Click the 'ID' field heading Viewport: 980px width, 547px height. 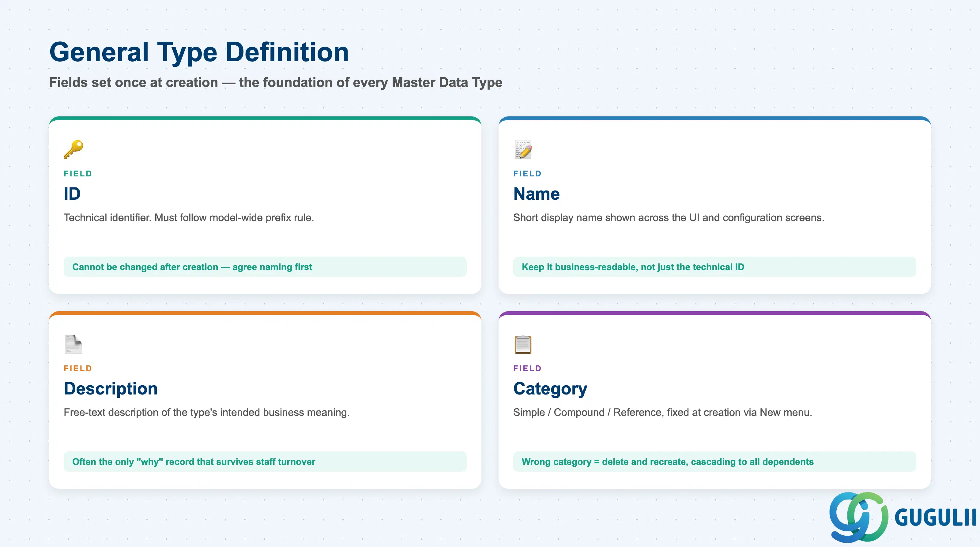coord(72,194)
